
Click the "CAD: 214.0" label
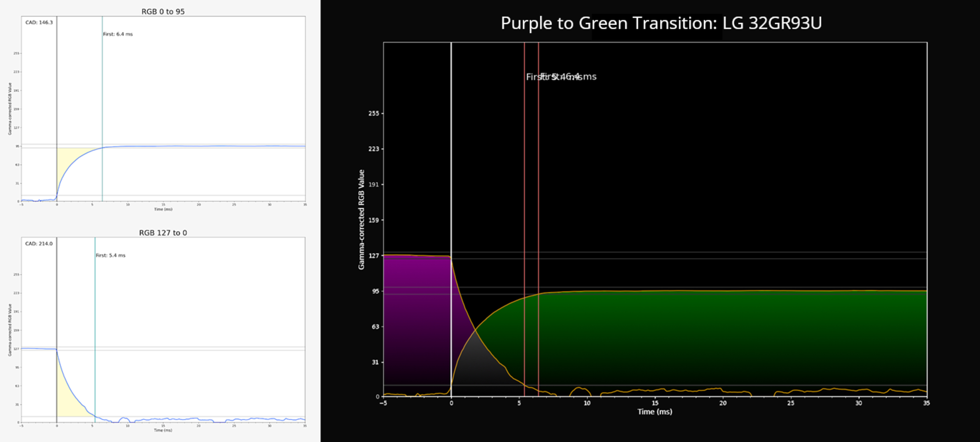pyautogui.click(x=39, y=244)
